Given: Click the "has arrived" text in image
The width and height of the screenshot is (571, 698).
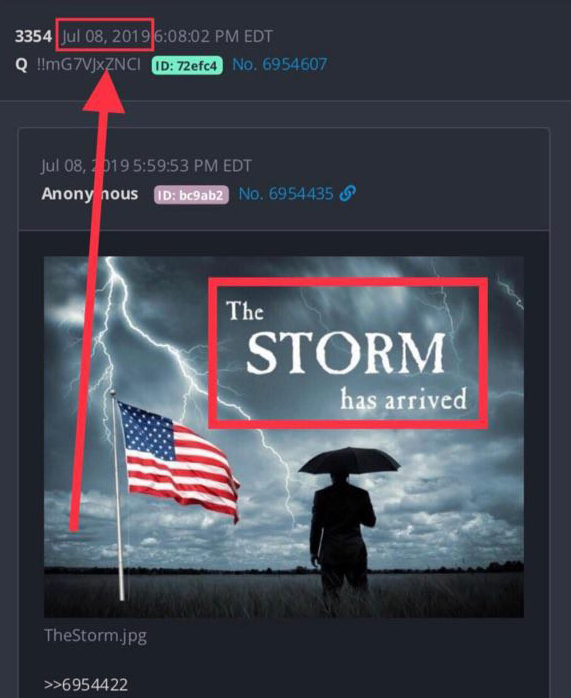Looking at the screenshot, I should pyautogui.click(x=403, y=398).
